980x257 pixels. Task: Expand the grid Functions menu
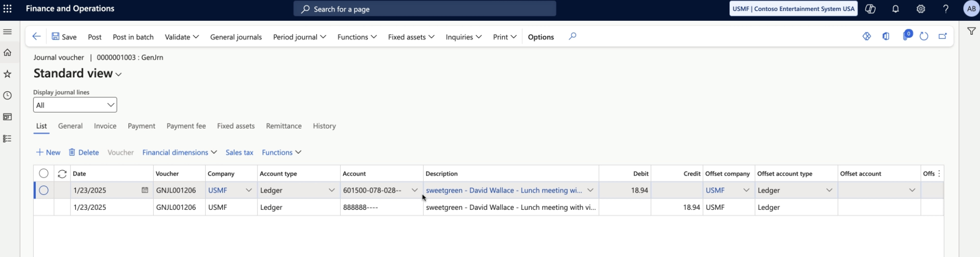click(282, 152)
